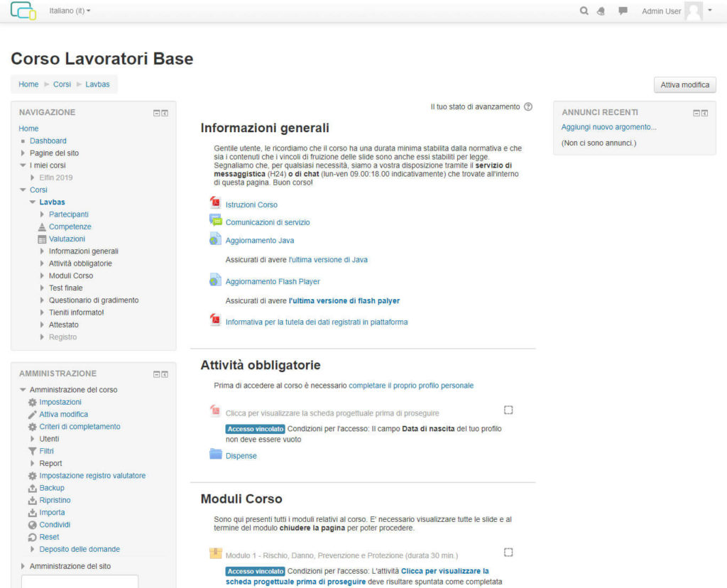The width and height of the screenshot is (727, 588).
Task: Collapse the Navigazione block with hide icon
Action: point(157,113)
